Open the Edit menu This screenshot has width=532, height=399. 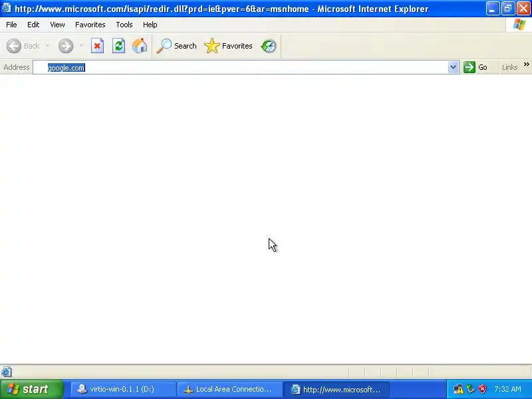click(x=33, y=25)
